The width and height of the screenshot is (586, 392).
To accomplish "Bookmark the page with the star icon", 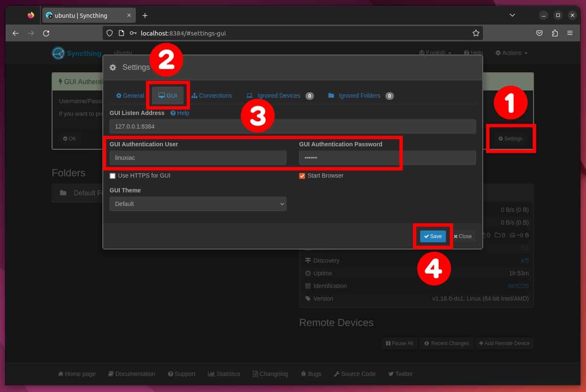I will click(x=476, y=33).
